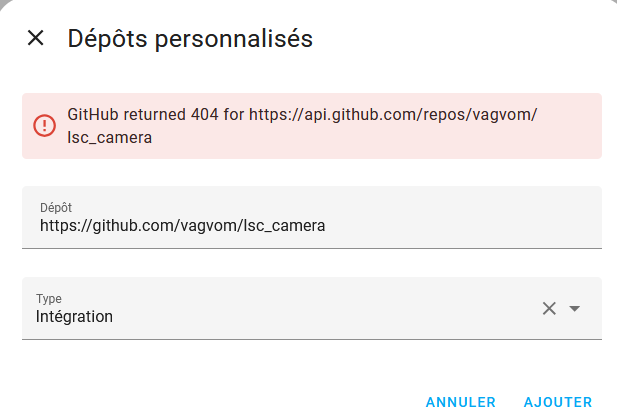Screen dimensions: 617x418
Task: Select the Intégration value text
Action: (74, 317)
